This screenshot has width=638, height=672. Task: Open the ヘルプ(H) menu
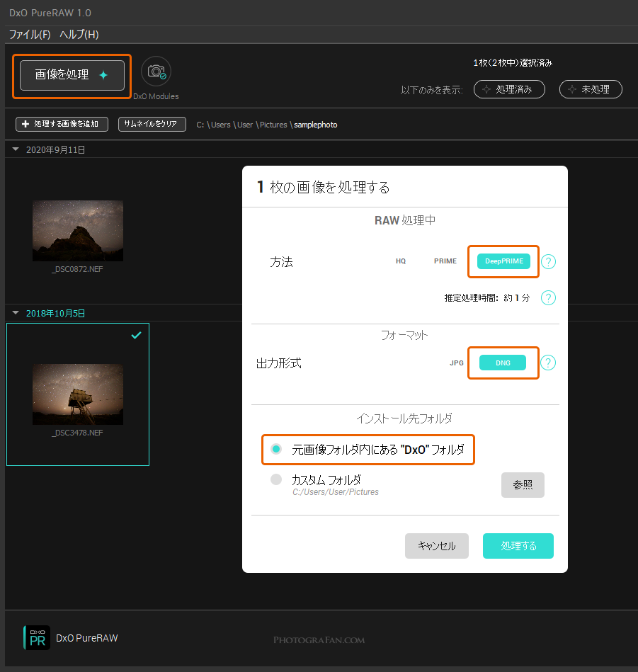(79, 34)
